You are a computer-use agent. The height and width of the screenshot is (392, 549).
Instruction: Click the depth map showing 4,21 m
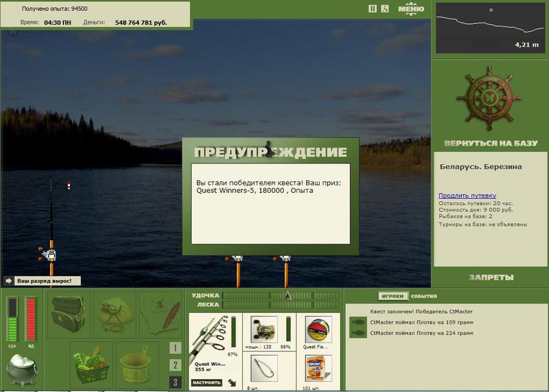click(491, 28)
